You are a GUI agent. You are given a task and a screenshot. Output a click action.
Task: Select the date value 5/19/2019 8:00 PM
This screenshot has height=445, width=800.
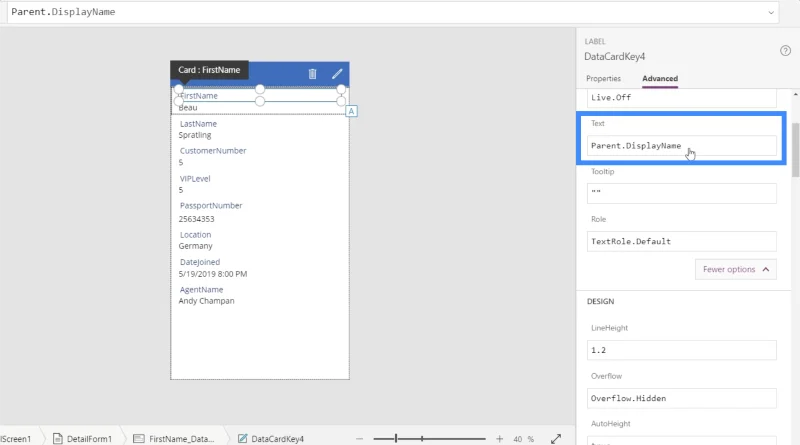(x=213, y=274)
